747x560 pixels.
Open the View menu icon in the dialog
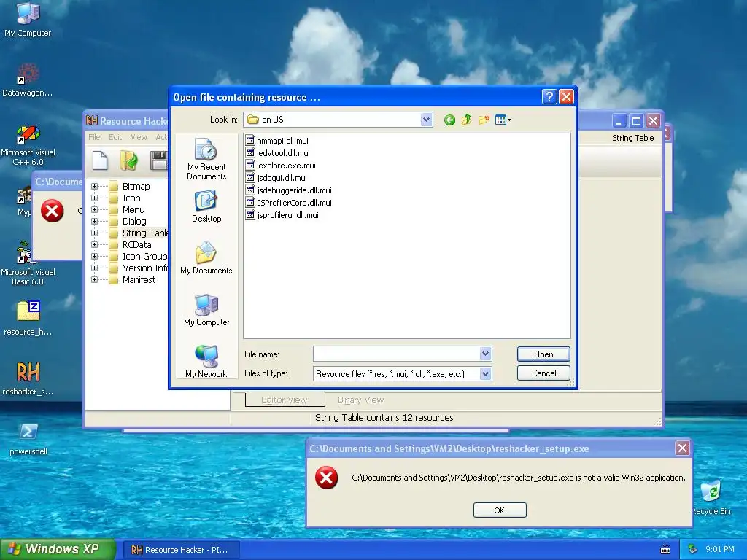tap(503, 120)
